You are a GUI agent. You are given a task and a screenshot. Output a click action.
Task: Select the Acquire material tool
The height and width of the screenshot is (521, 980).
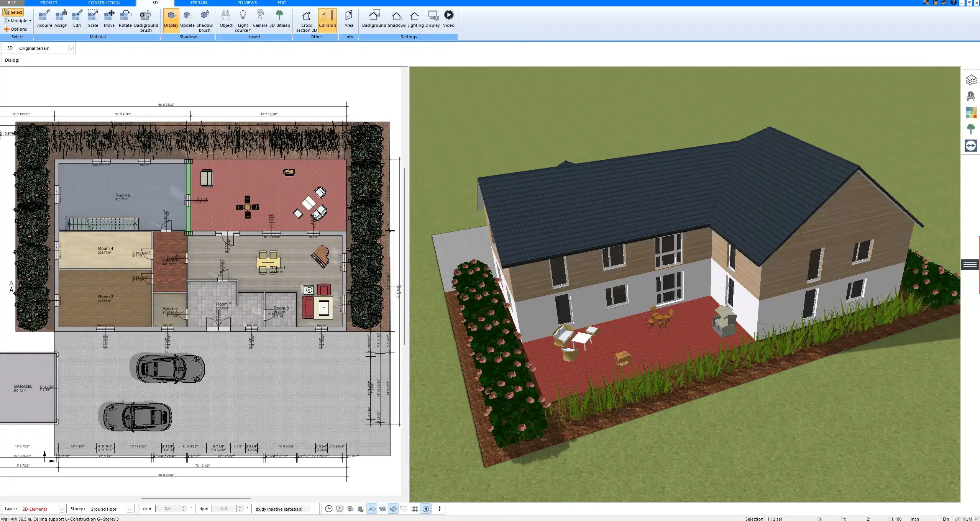[44, 19]
